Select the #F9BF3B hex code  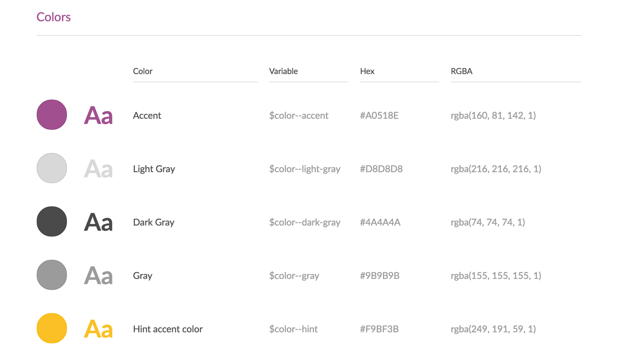click(x=379, y=329)
